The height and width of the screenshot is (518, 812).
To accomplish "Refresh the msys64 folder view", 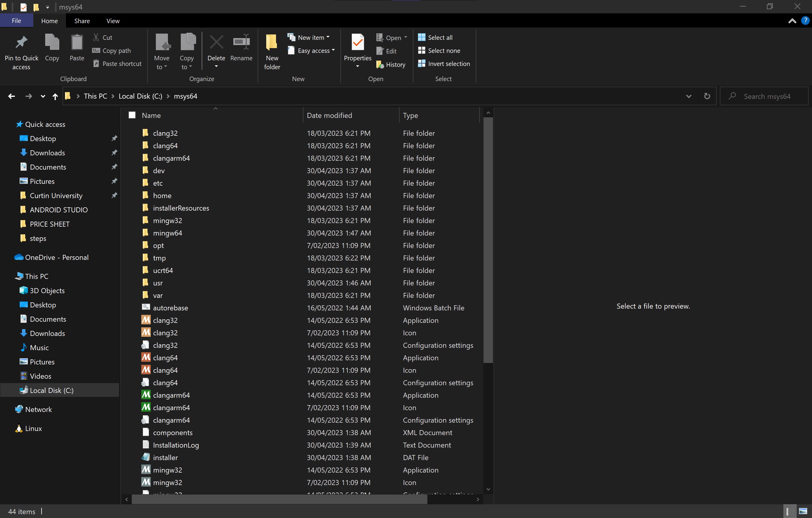I will pos(707,96).
